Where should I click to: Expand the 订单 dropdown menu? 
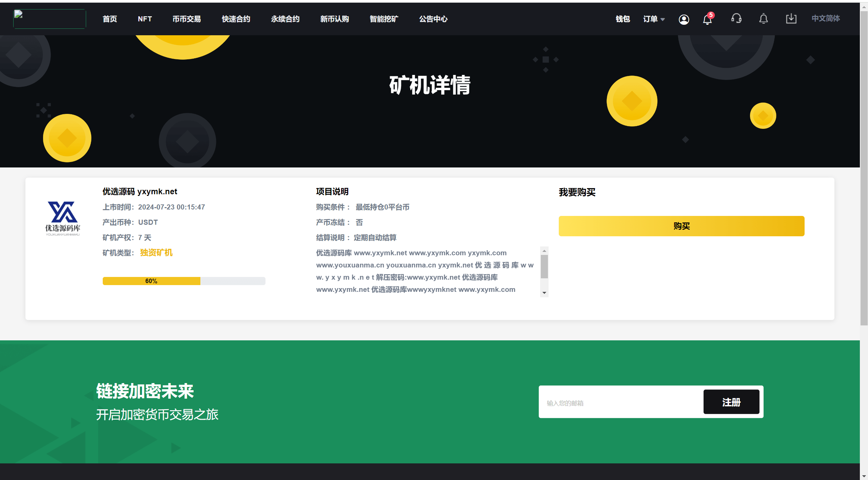[x=654, y=19]
